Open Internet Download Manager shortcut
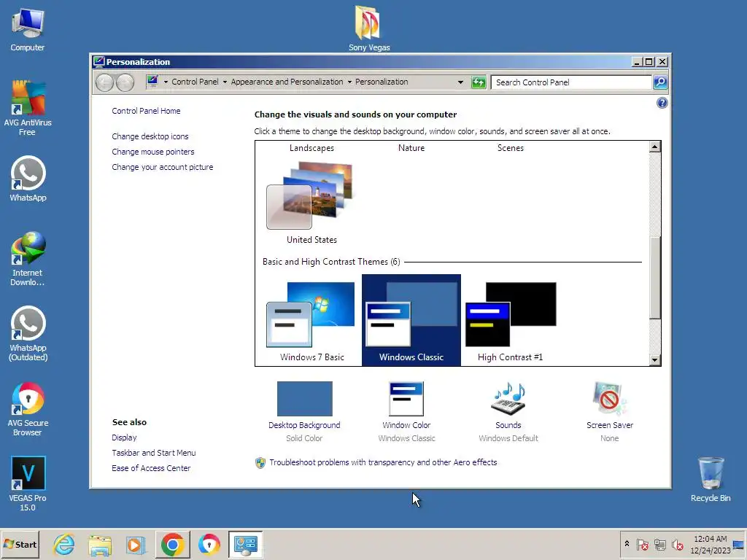This screenshot has width=747, height=560. click(x=28, y=259)
